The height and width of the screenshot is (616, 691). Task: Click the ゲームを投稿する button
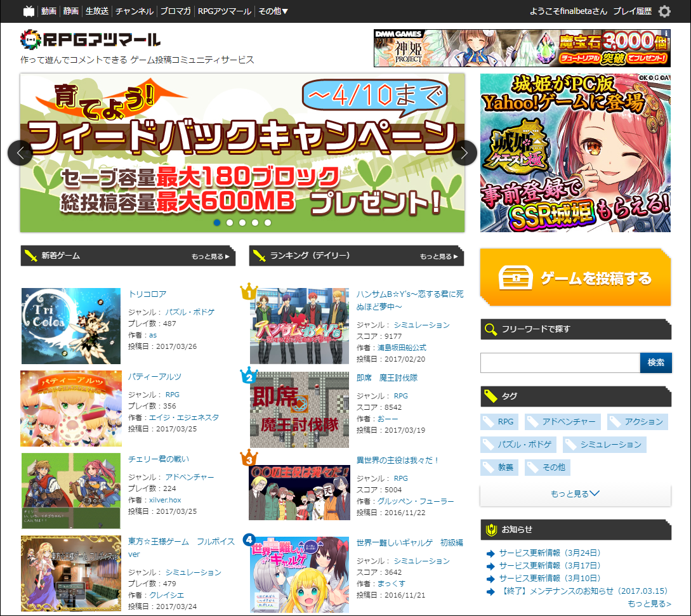tap(575, 278)
